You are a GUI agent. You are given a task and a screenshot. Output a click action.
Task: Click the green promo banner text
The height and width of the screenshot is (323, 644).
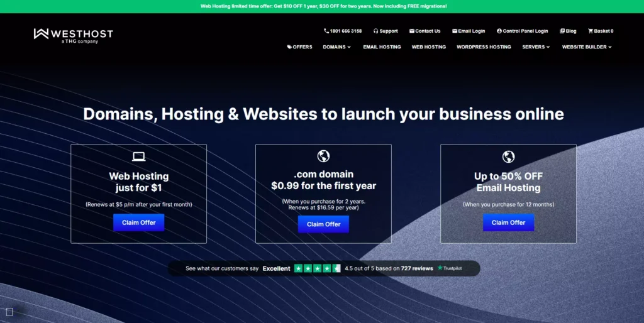click(x=324, y=6)
